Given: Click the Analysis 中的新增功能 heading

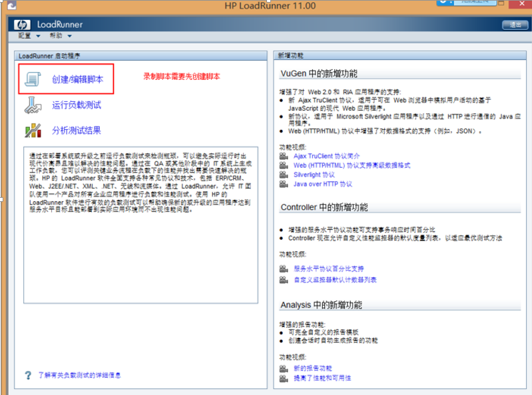Looking at the screenshot, I should click(322, 304).
